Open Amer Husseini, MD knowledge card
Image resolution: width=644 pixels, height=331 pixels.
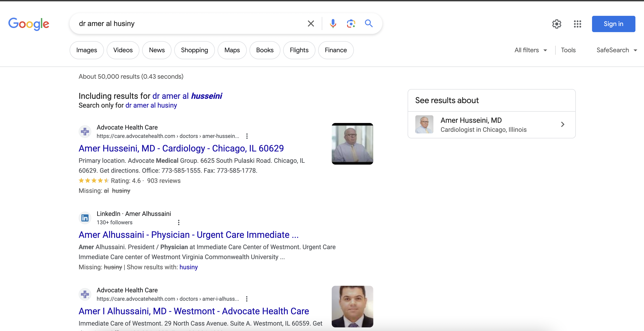point(491,125)
